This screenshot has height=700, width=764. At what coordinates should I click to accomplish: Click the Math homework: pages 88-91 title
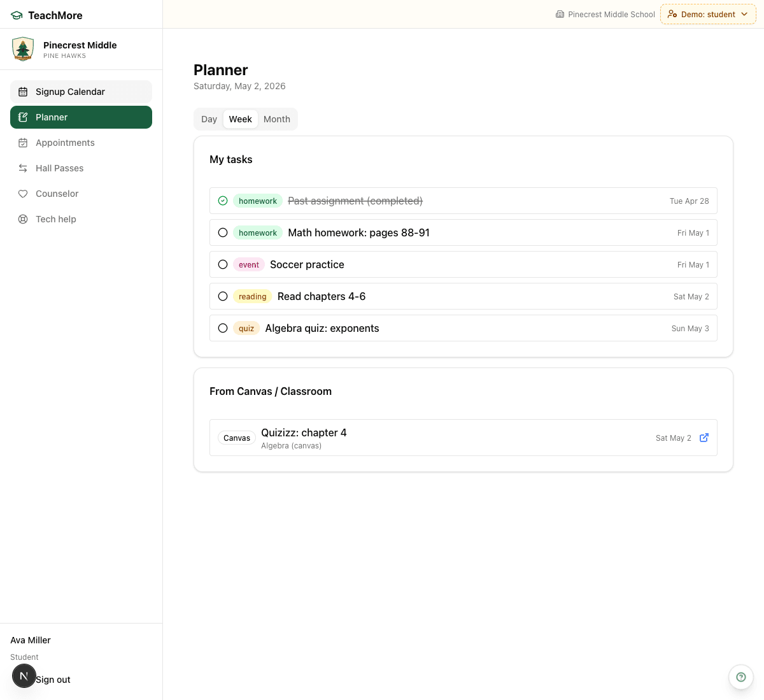click(359, 232)
